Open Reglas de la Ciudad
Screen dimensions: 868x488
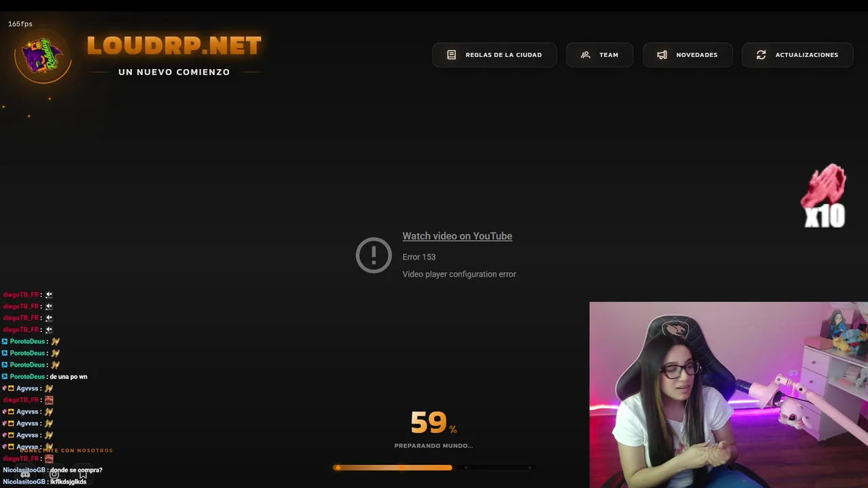click(494, 55)
